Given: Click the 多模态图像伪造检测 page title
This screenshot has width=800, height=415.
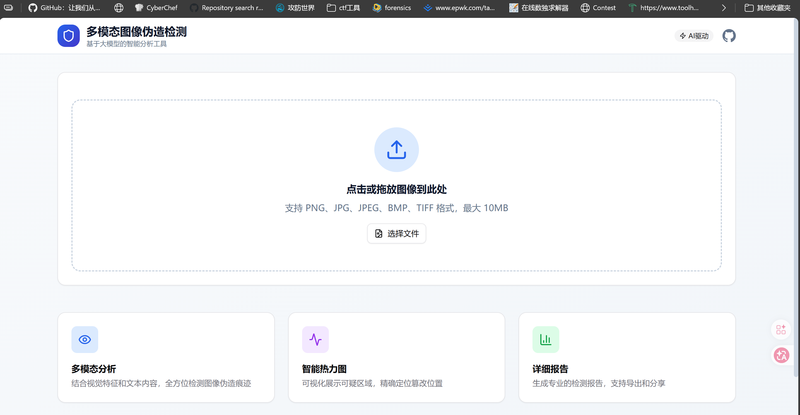Looking at the screenshot, I should coord(136,31).
